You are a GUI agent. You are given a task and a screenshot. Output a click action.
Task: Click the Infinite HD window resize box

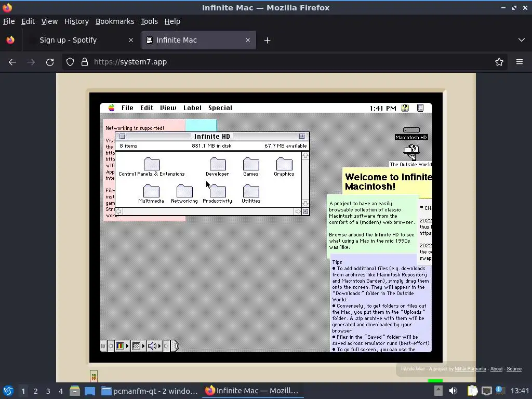coord(305,211)
